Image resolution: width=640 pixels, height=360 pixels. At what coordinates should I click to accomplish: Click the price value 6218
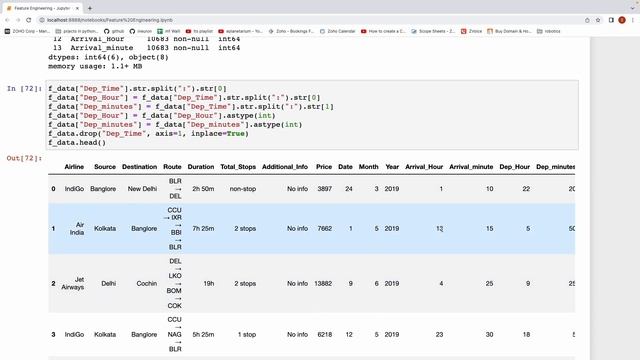(x=324, y=334)
